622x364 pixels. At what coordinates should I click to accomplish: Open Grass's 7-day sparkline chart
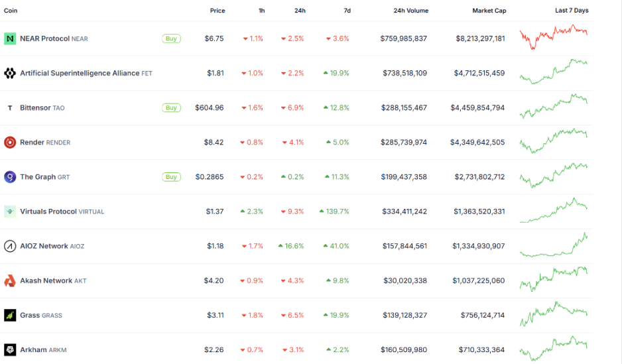pos(554,314)
